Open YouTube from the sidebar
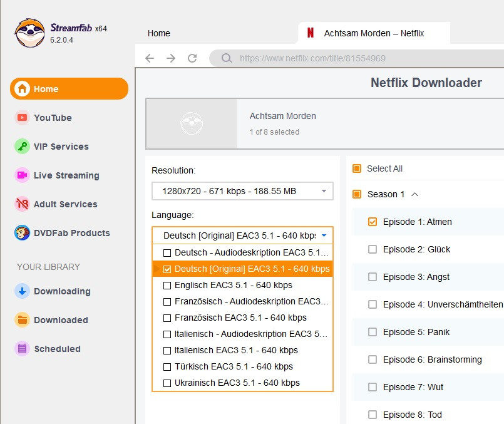Viewport: 504px width, 424px height. point(53,118)
